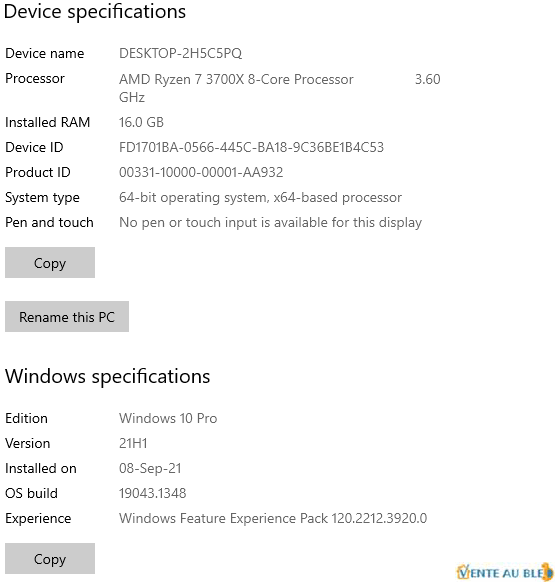This screenshot has height=587, width=560.
Task: Click the AMD Ryzen 7 3700X processor value
Action: click(x=236, y=79)
